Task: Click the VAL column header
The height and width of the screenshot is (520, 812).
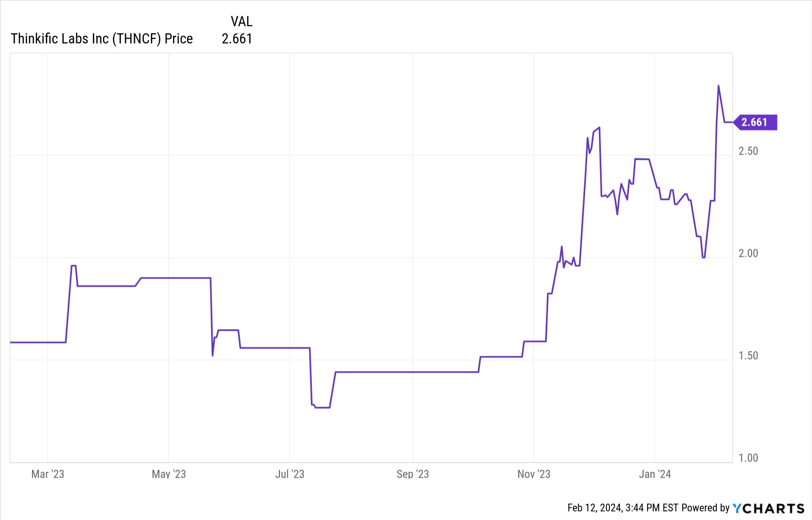Action: (x=242, y=21)
